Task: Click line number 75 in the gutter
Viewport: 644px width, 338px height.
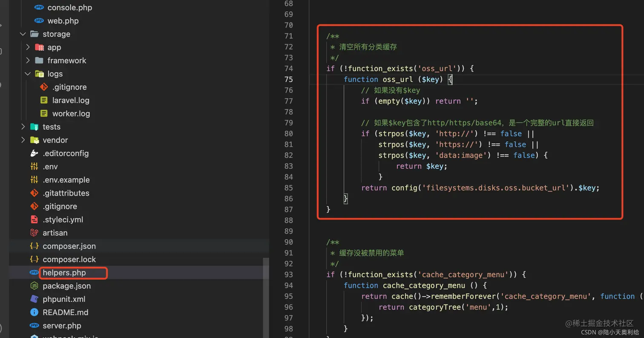Action: point(288,79)
